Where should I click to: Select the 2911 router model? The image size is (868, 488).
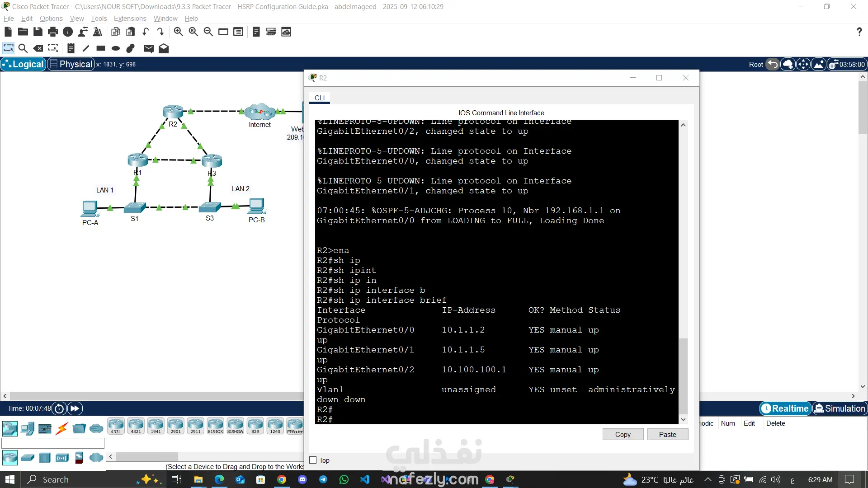pyautogui.click(x=195, y=426)
